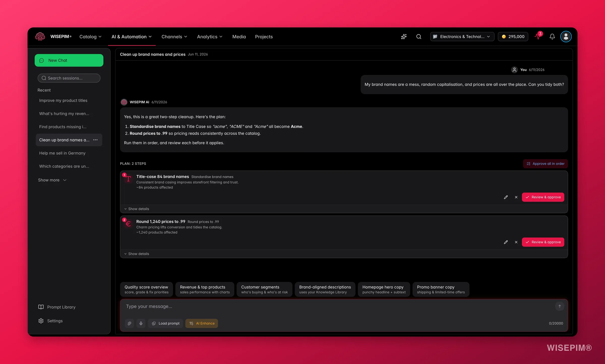605x364 pixels.
Task: Click the Title-case step T icon
Action: [128, 178]
